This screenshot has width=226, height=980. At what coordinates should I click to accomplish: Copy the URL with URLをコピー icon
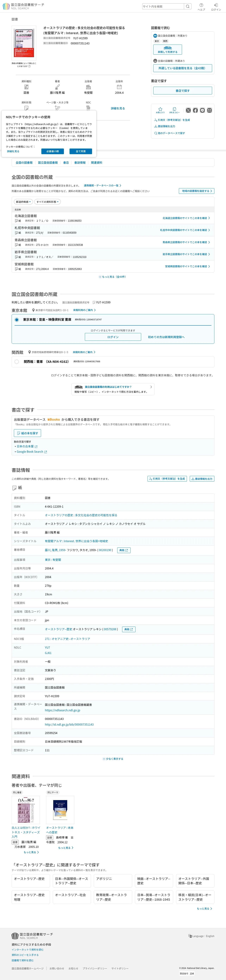pyautogui.click(x=174, y=110)
